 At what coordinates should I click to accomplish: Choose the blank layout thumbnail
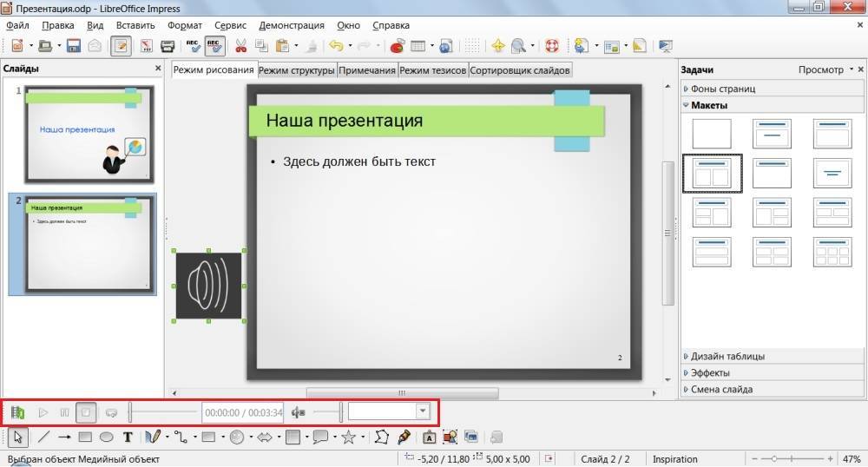(x=712, y=134)
